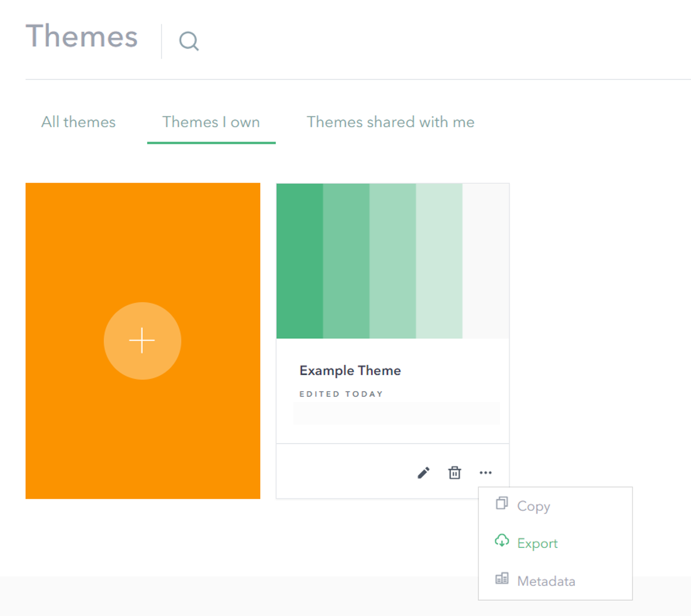Click the three-dots more options icon
This screenshot has width=691, height=616.
pos(485,473)
